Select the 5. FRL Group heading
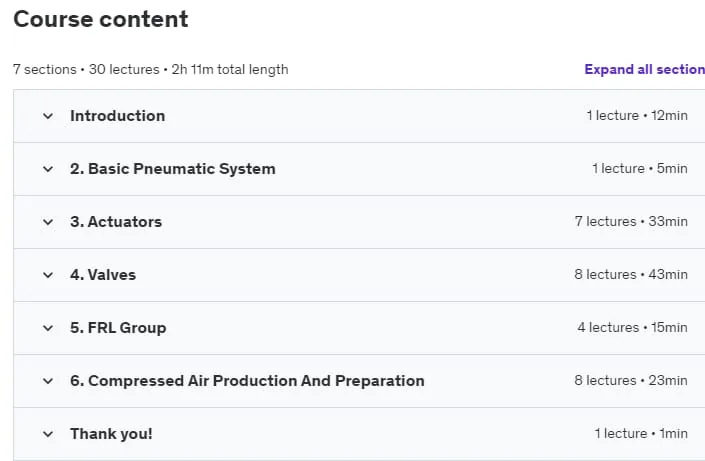Screen dimensions: 705x461 tap(118, 328)
